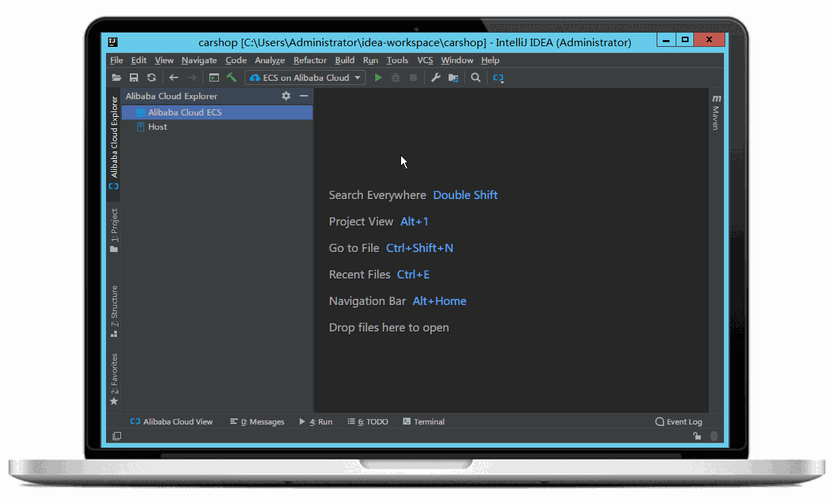Open the 4: Run tool window
This screenshot has width=832, height=504.
[x=315, y=422]
